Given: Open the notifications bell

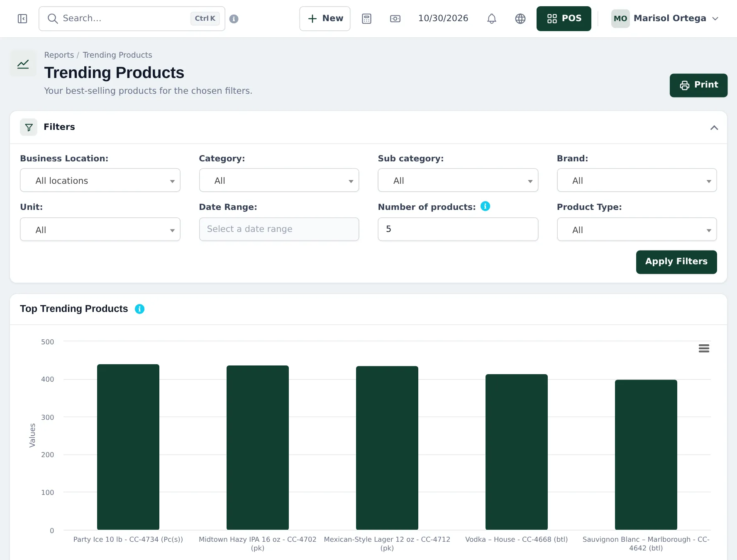Looking at the screenshot, I should coord(491,19).
